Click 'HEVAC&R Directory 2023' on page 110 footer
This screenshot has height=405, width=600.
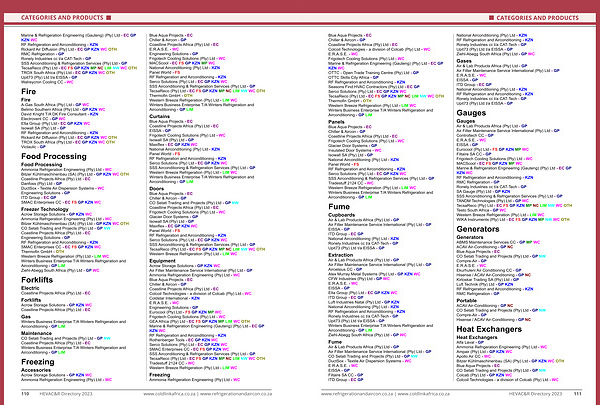pos(66,394)
